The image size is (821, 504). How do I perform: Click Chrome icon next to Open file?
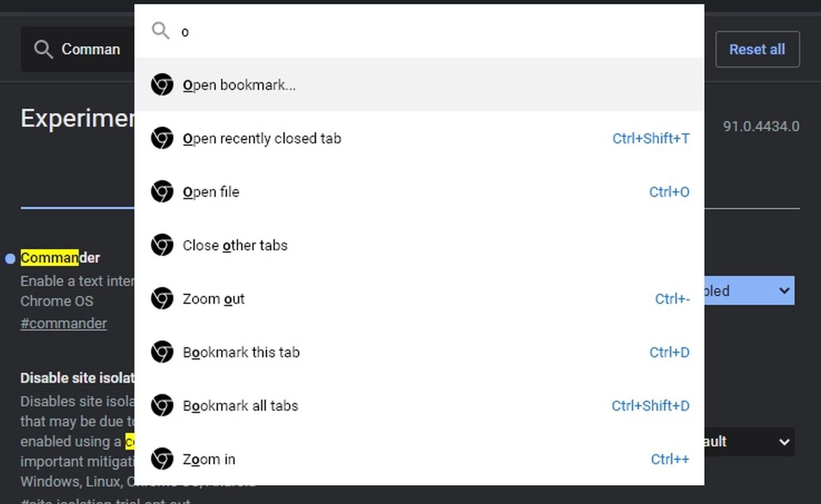(162, 192)
